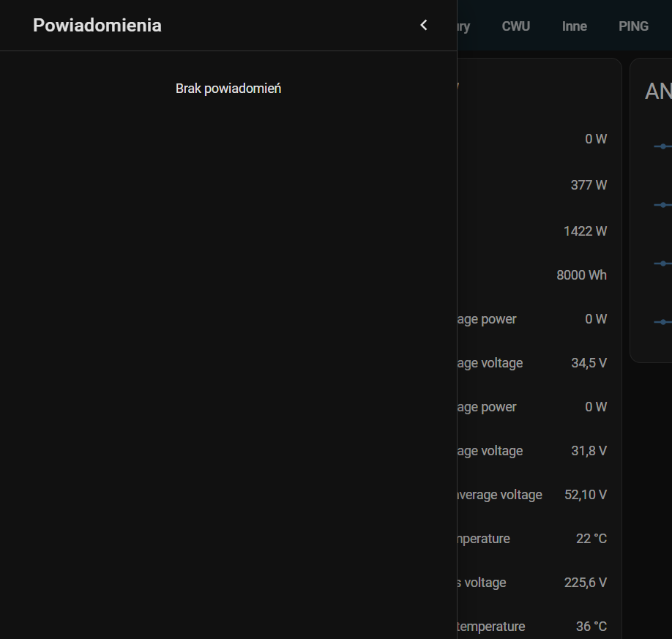Click the AN card title
Viewport: 672px width, 639px height.
point(658,91)
